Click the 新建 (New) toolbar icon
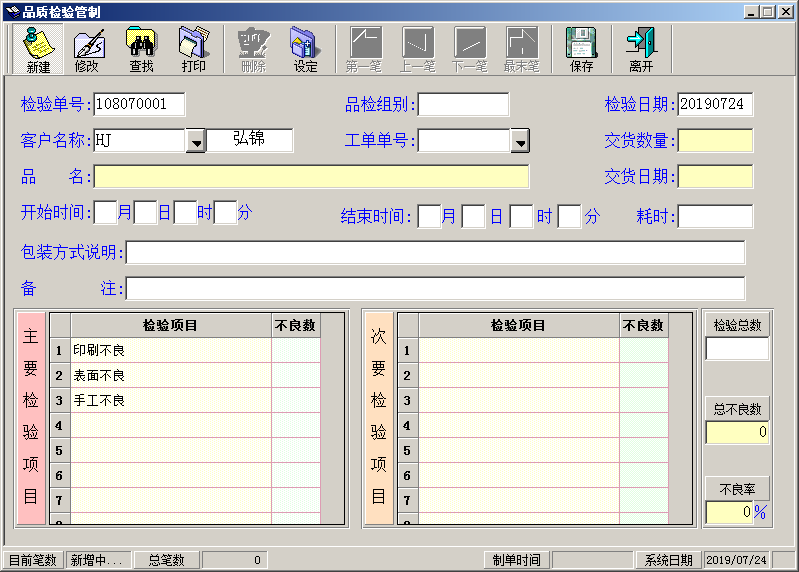 [x=38, y=49]
